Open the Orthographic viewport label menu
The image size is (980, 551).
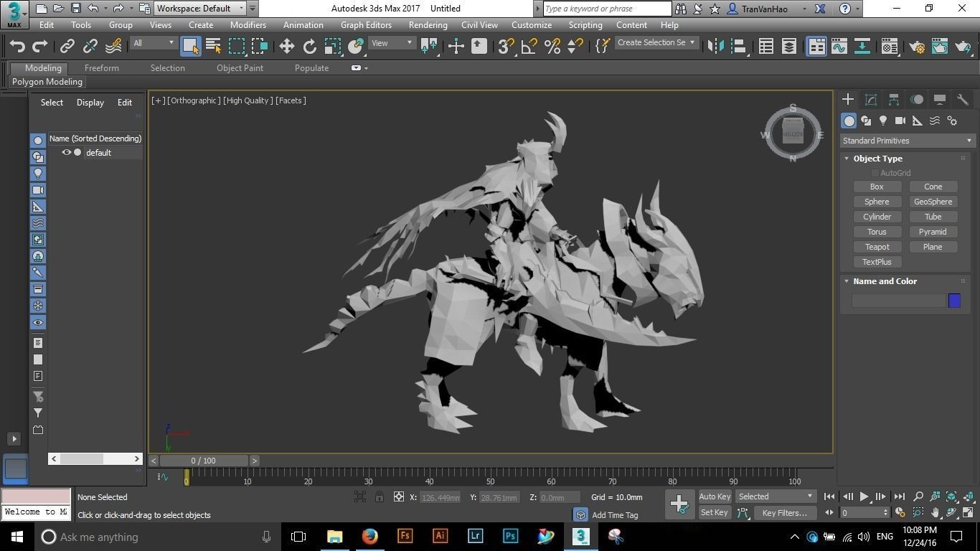(x=194, y=100)
